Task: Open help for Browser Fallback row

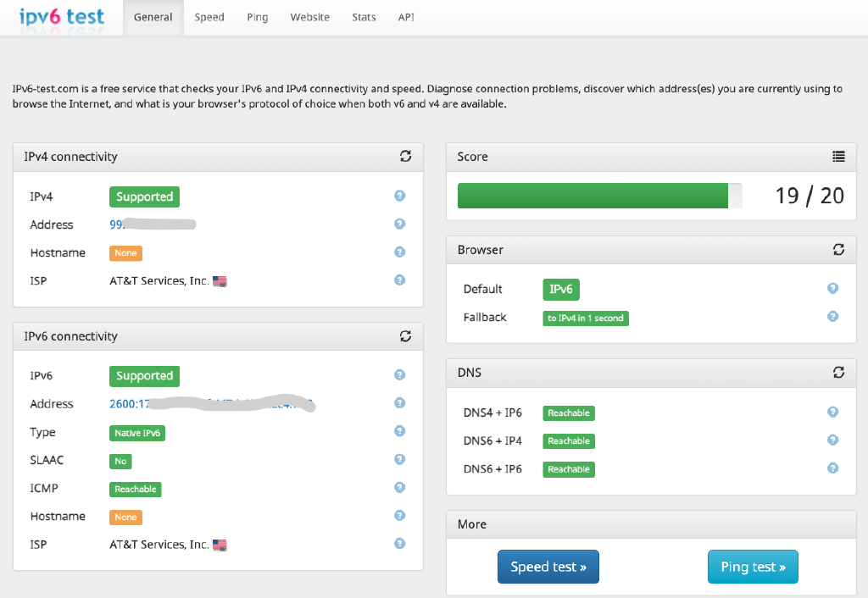Action: click(832, 317)
